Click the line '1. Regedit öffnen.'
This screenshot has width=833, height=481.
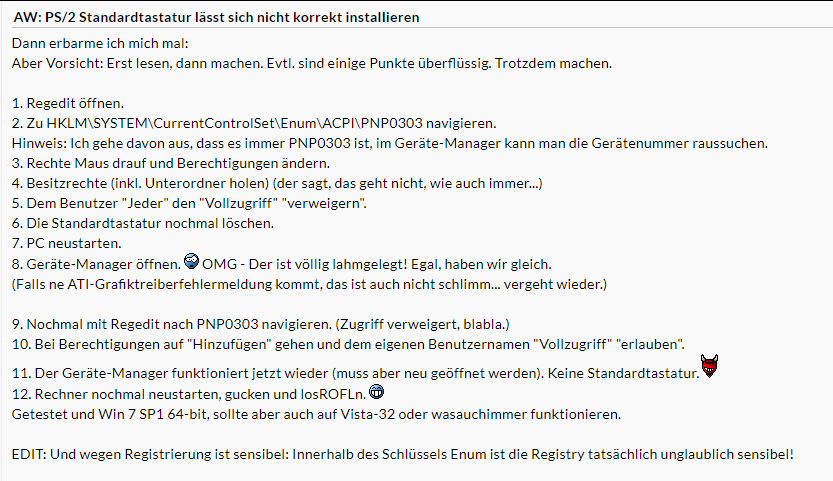coord(67,103)
